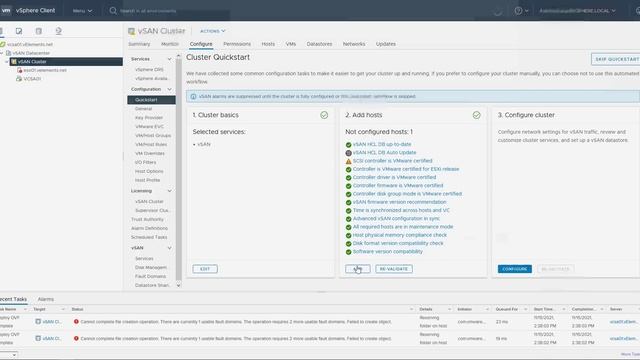
Task: Open the vSAN HCL DB up-to-date link
Action: click(x=382, y=144)
